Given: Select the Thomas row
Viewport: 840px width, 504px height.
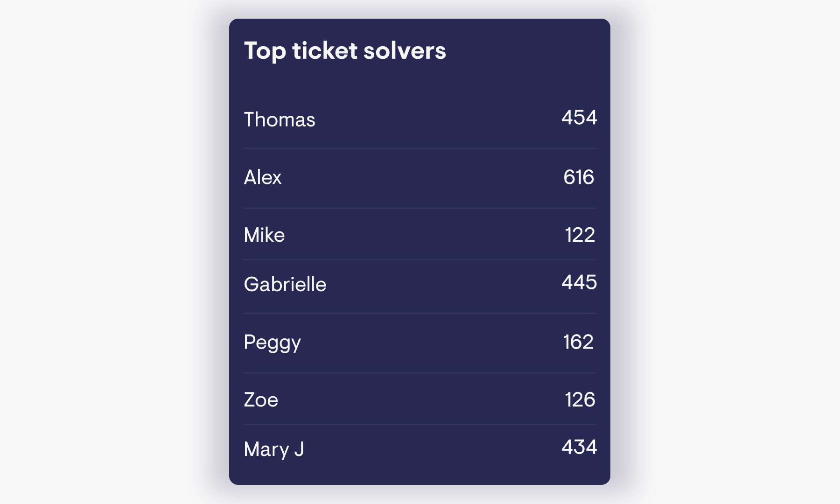Looking at the screenshot, I should point(420,119).
